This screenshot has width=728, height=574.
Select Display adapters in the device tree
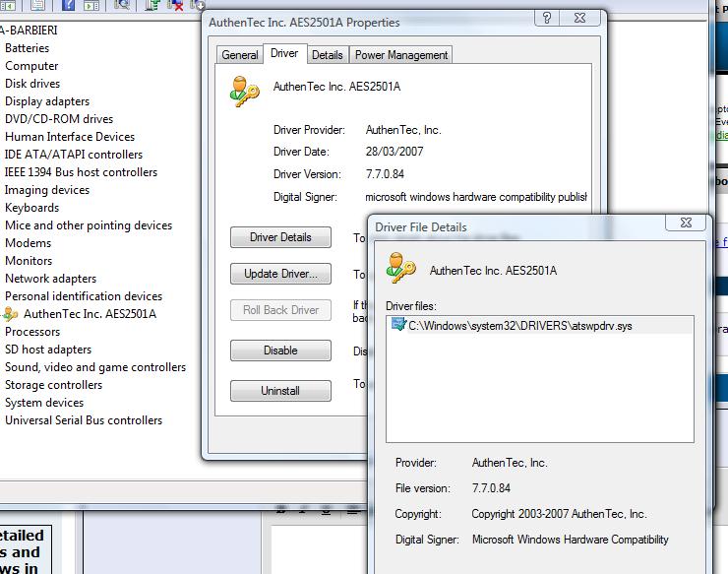point(47,101)
